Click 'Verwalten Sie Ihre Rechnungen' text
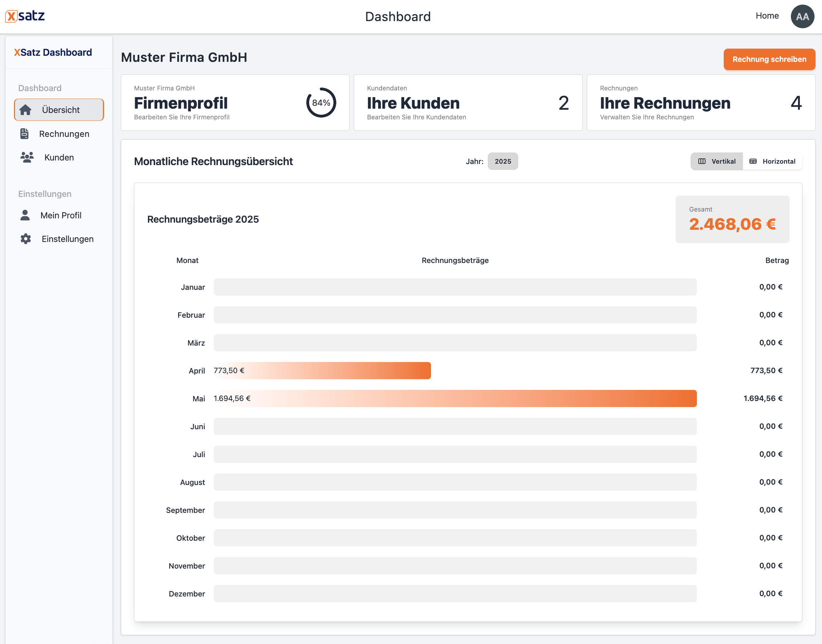 pyautogui.click(x=647, y=117)
